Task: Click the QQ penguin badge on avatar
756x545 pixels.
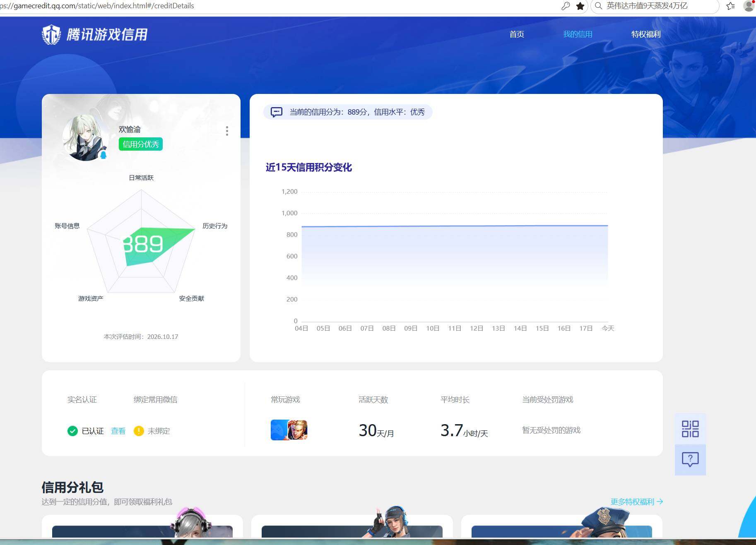Action: click(104, 155)
